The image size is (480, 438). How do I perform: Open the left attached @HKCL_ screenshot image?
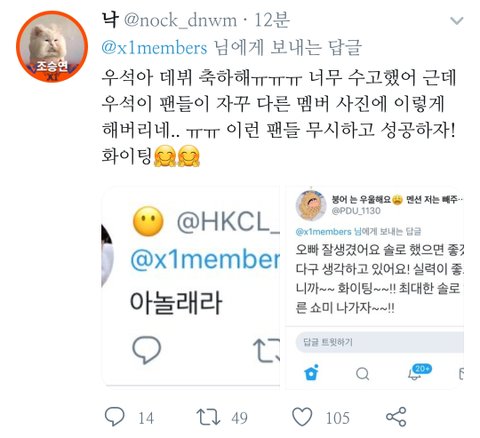tap(191, 286)
